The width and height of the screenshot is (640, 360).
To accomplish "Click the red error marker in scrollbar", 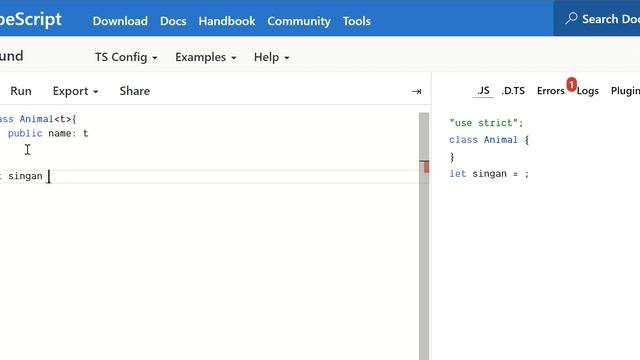I will coord(426,167).
